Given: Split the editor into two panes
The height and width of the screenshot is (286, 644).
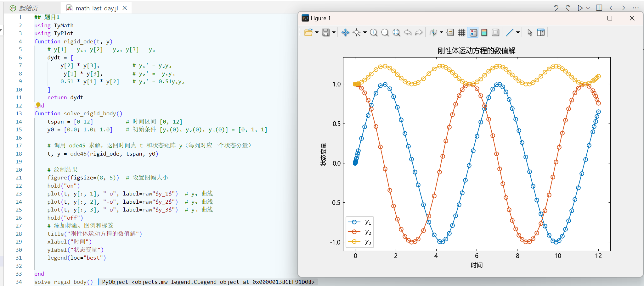Looking at the screenshot, I should tap(599, 8).
